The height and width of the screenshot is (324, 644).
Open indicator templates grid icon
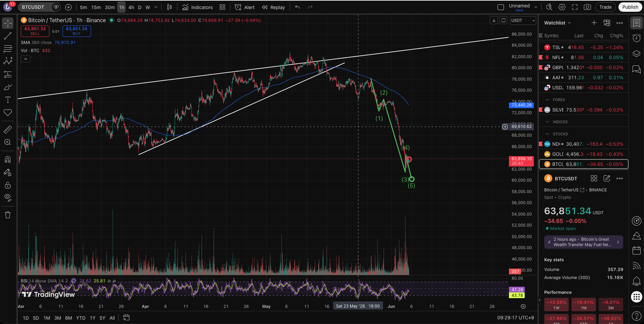[x=222, y=7]
